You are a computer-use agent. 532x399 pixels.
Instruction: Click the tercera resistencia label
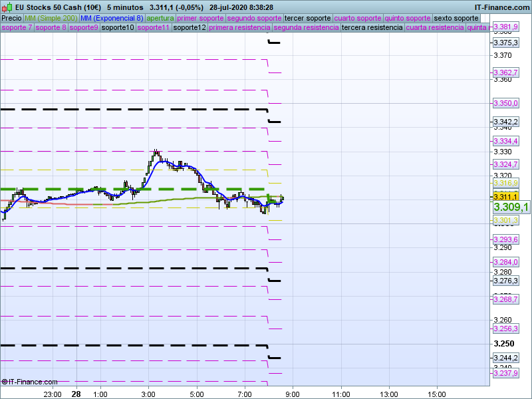pos(372,28)
